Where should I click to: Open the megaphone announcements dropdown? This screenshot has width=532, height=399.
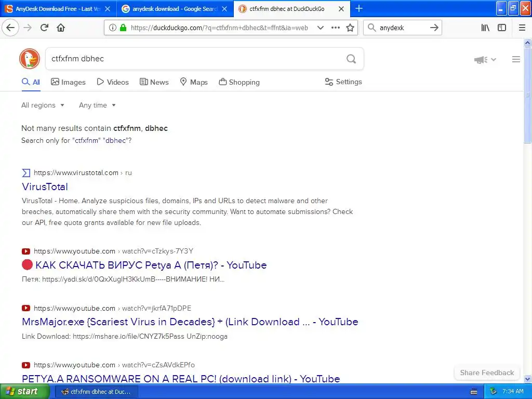click(485, 60)
